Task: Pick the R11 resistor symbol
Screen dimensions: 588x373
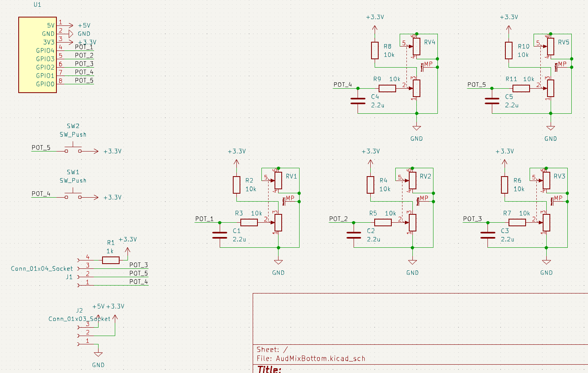Action: pyautogui.click(x=521, y=89)
